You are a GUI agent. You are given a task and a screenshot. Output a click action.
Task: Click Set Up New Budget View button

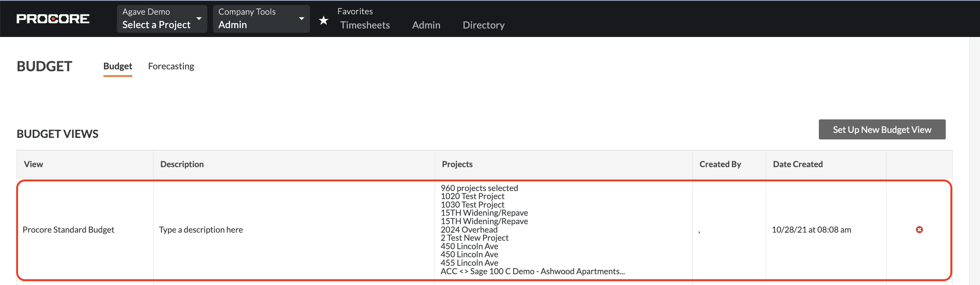882,130
